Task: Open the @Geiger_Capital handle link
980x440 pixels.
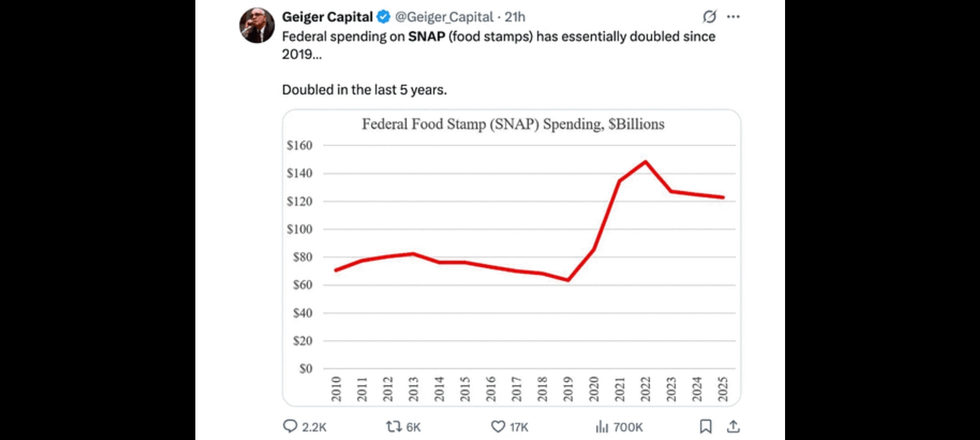Action: [444, 17]
